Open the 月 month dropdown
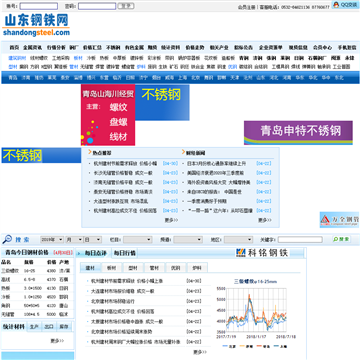The width and height of the screenshot is (360, 360). (74, 240)
